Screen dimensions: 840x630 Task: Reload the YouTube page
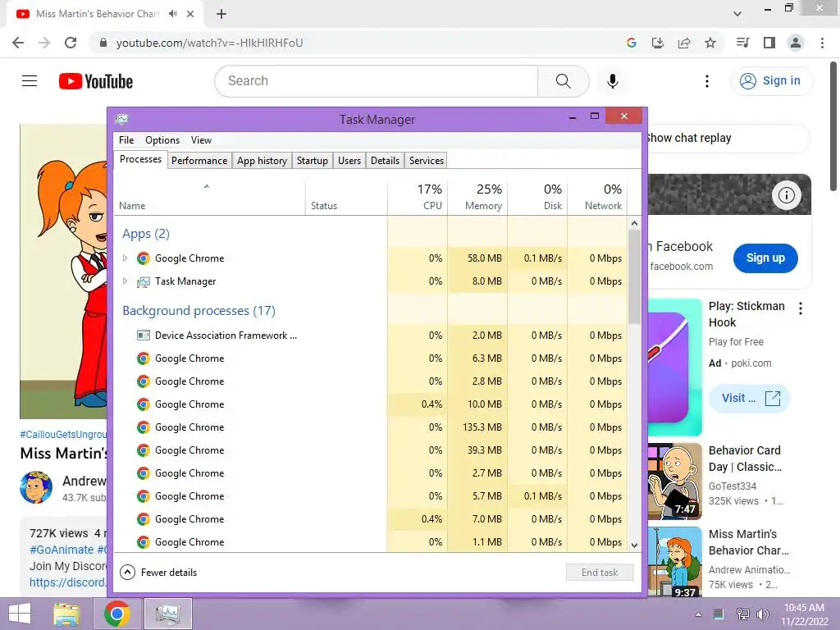[x=71, y=43]
